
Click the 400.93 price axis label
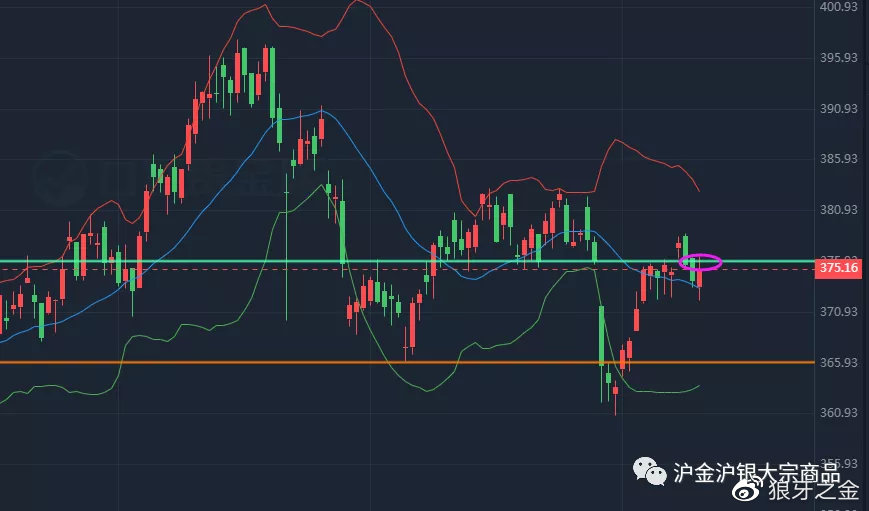838,7
